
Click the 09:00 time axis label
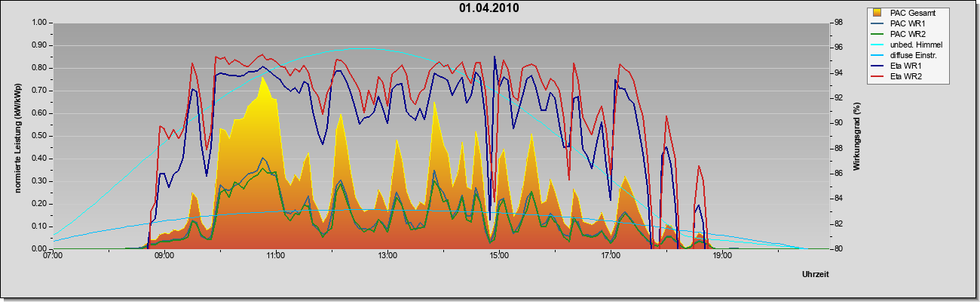[164, 256]
